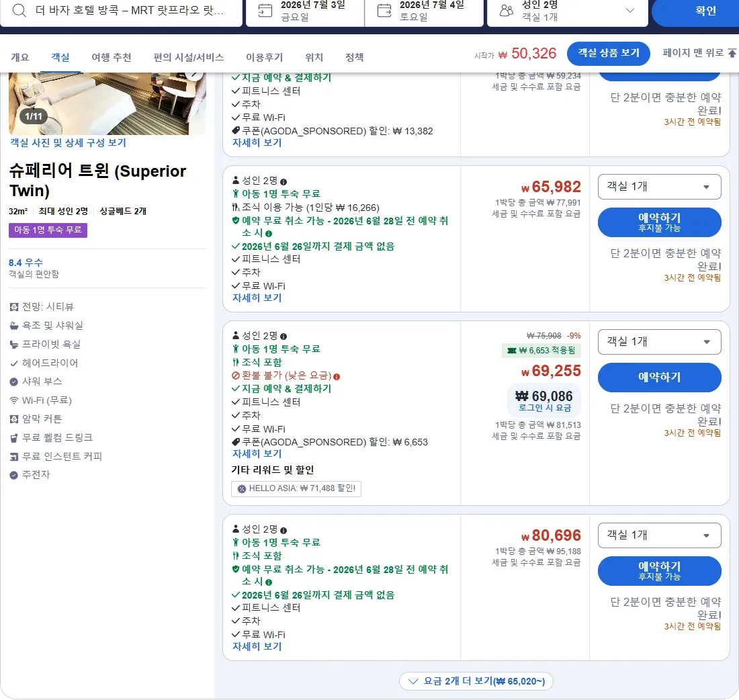This screenshot has width=739, height=700.
Task: Open 객실 1개 dropdown for ₩65,982 offer
Action: click(x=659, y=187)
